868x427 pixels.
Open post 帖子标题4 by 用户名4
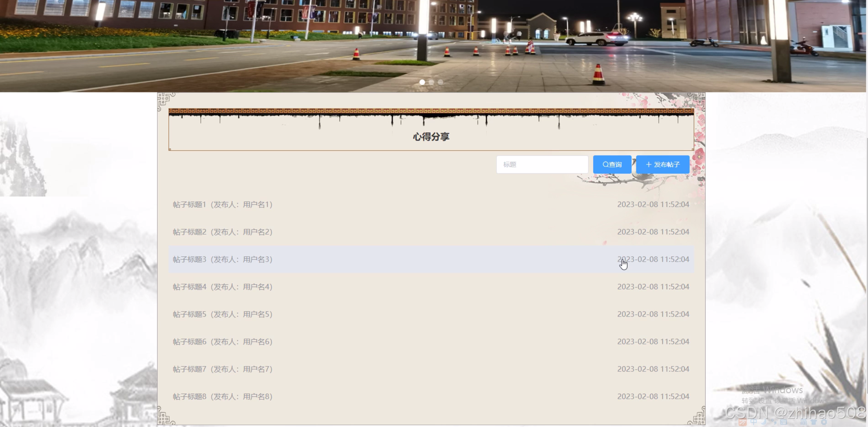pyautogui.click(x=222, y=287)
